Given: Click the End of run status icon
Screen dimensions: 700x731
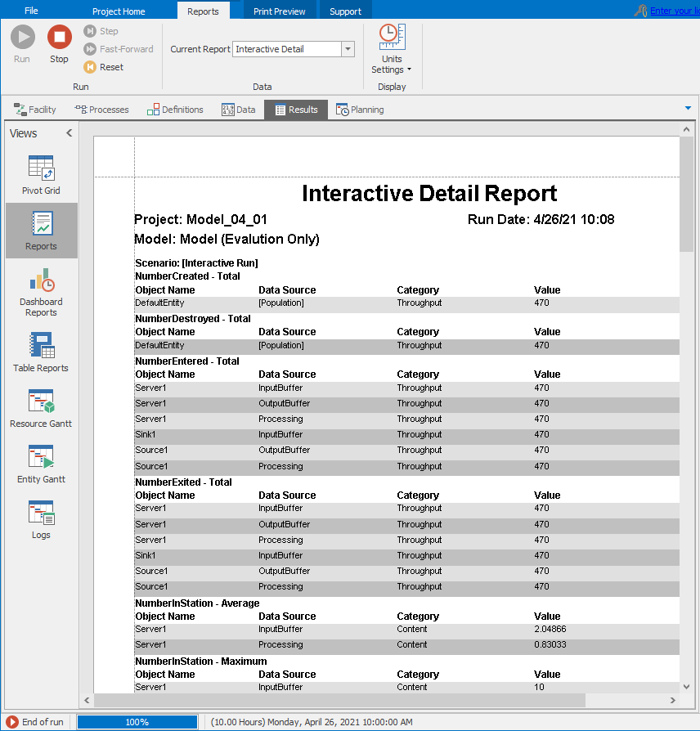Looking at the screenshot, I should click(x=12, y=722).
